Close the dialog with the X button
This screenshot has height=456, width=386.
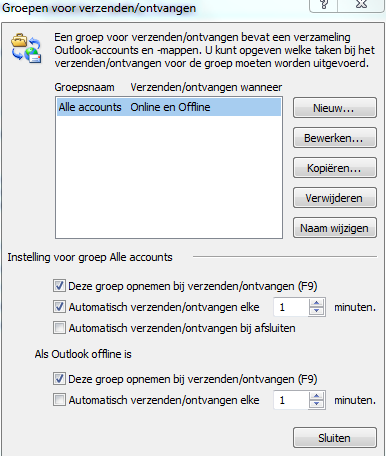pyautogui.click(x=362, y=6)
